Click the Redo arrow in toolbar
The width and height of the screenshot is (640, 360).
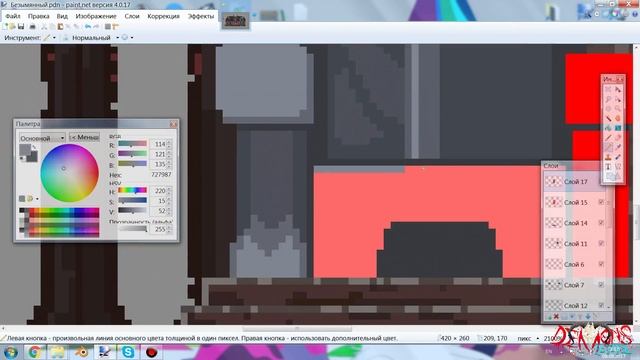96,27
